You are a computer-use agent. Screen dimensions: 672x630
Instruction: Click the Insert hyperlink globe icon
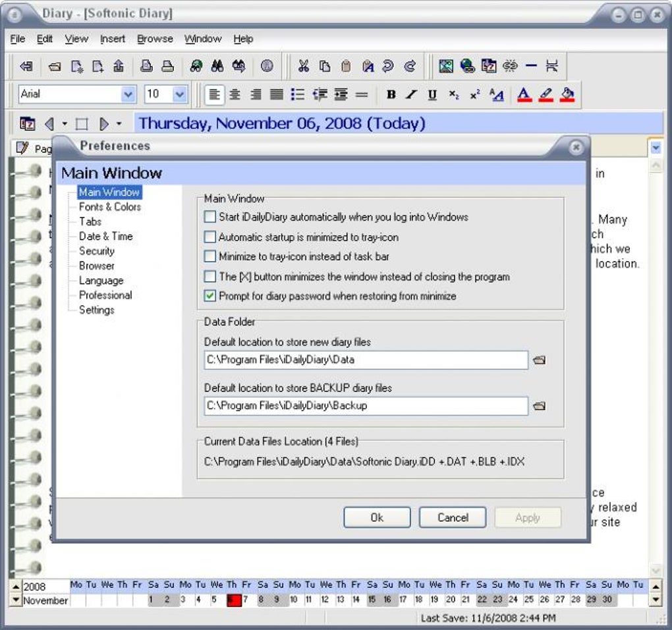point(468,66)
